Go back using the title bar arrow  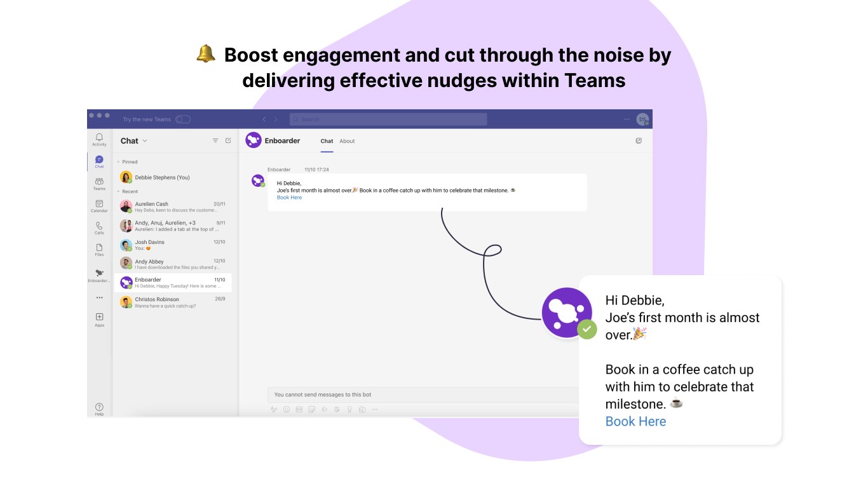(x=264, y=119)
